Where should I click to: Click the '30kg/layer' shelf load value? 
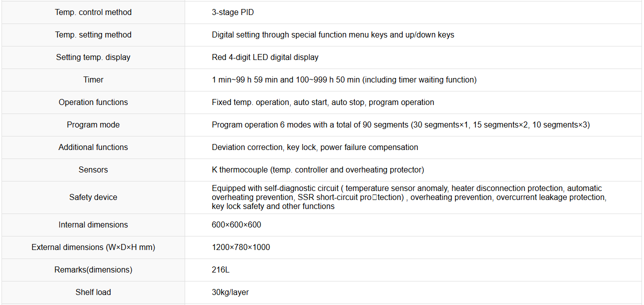point(230,292)
